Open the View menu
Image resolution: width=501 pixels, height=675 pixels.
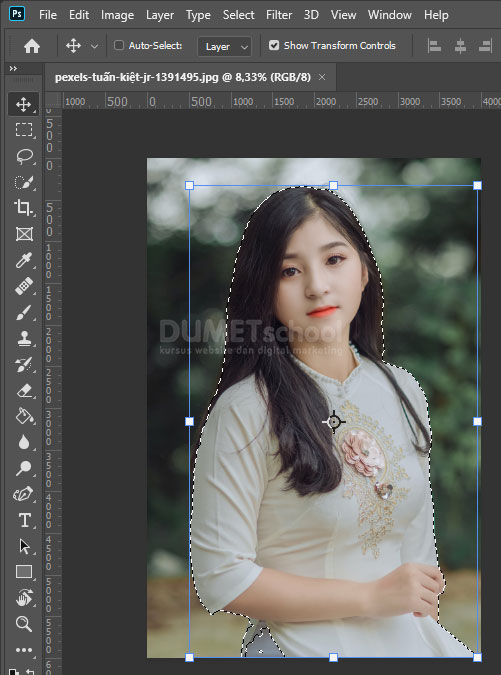pos(343,15)
